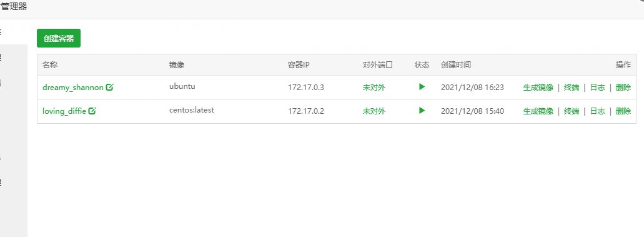Open 终端 for loving_diffie container
The width and height of the screenshot is (644, 237).
click(572, 111)
